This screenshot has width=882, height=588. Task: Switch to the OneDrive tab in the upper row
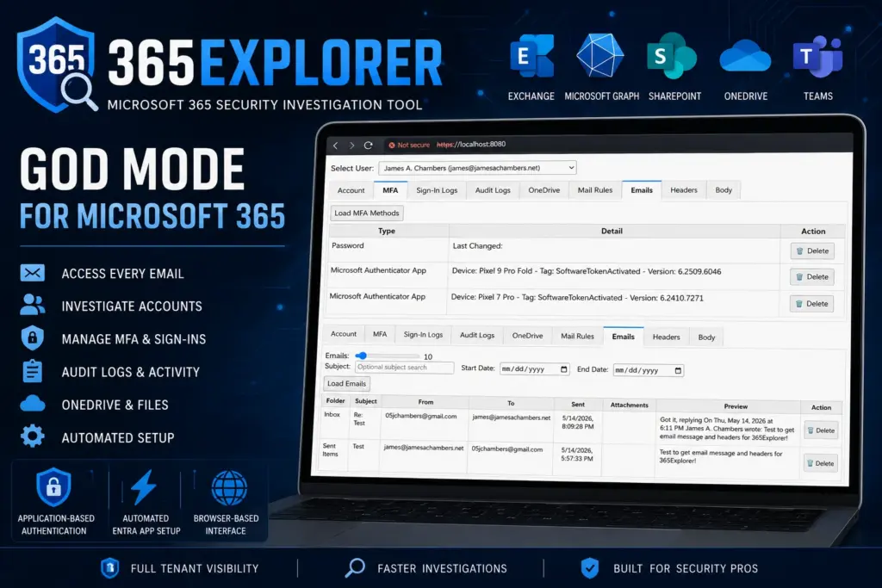[544, 190]
